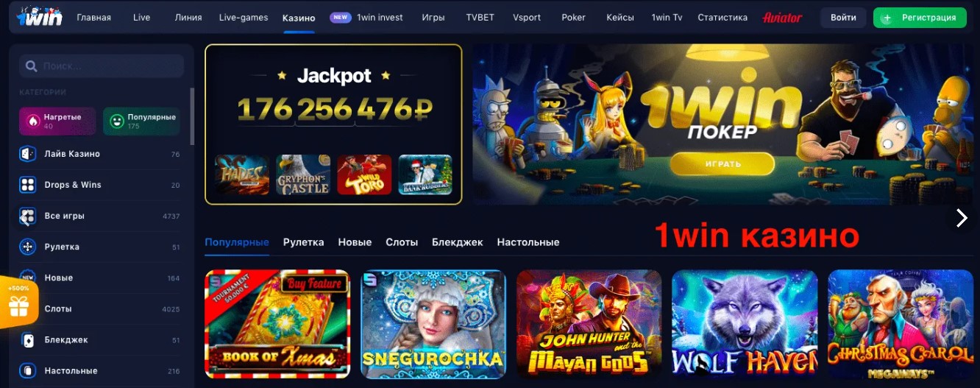Select the Все игры category icon
Screen dimensions: 980x388
click(x=28, y=216)
